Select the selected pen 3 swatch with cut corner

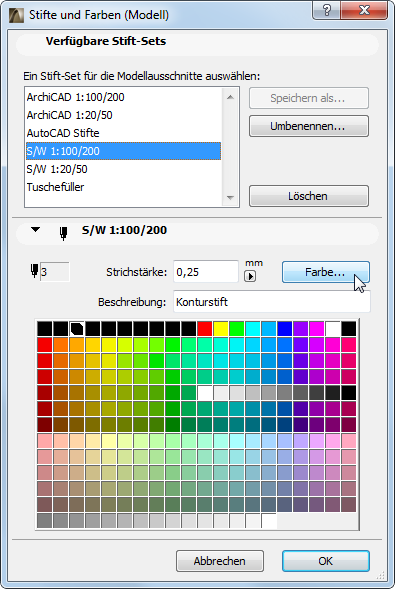(x=77, y=329)
